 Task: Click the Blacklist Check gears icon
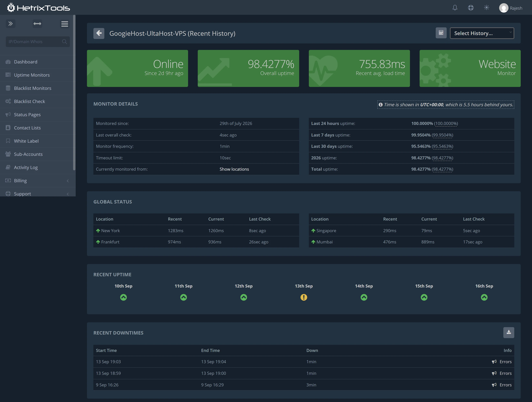(x=8, y=101)
